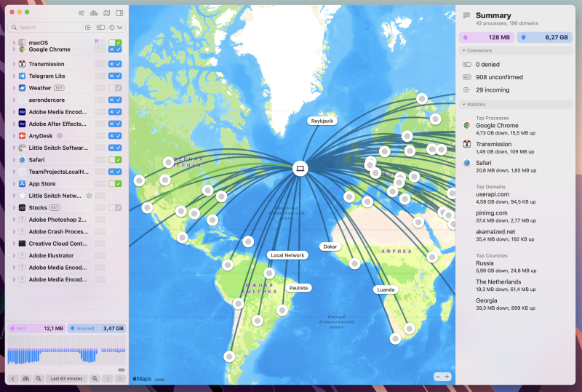Image resolution: width=582 pixels, height=392 pixels.
Task: Switch to the map view icon
Action: (x=107, y=13)
